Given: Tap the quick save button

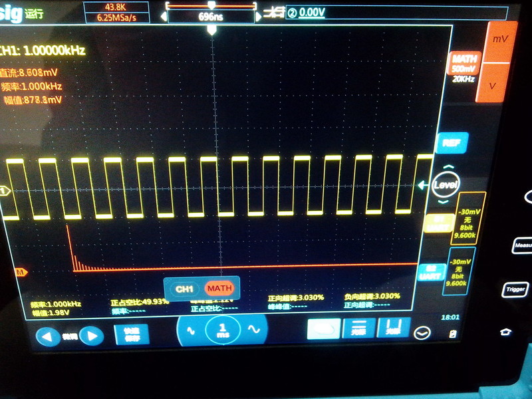Looking at the screenshot, I should [x=131, y=334].
